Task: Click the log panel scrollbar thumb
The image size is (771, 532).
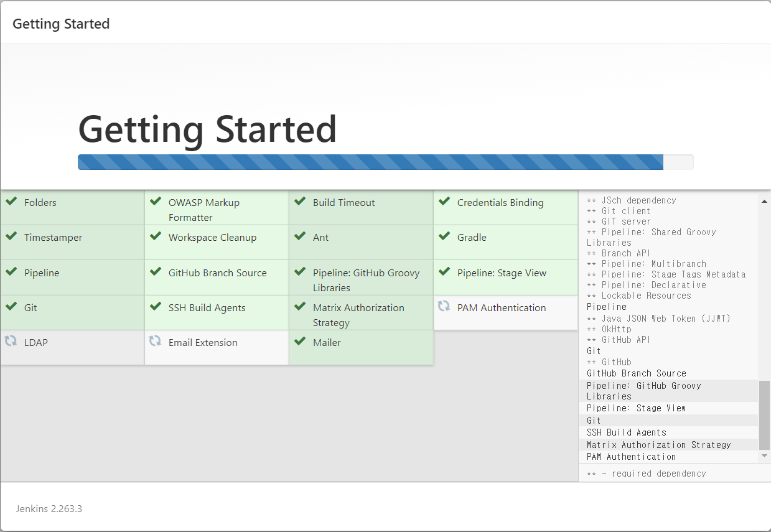Action: pos(765,416)
